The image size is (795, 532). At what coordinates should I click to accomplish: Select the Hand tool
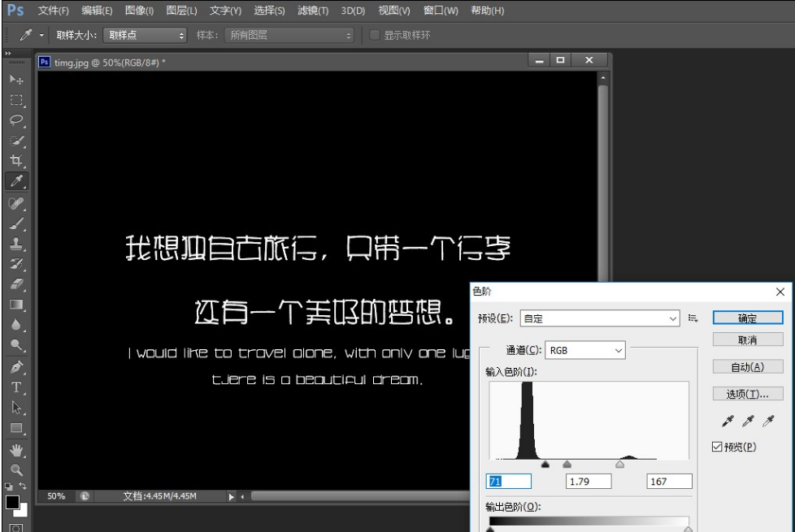(x=16, y=450)
